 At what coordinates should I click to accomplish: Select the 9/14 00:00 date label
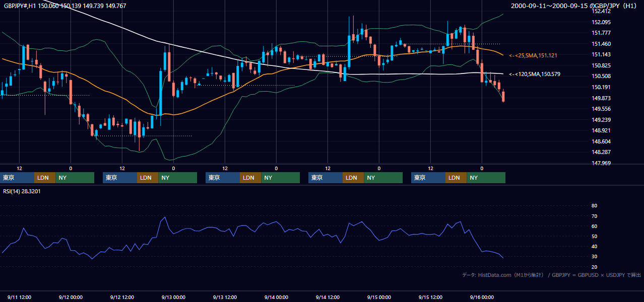(x=277, y=297)
